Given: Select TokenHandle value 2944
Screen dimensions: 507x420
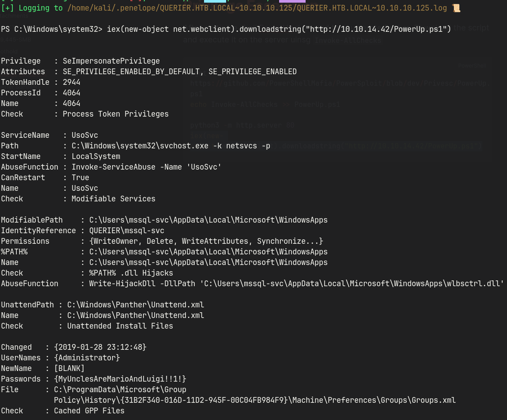Looking at the screenshot, I should 72,82.
